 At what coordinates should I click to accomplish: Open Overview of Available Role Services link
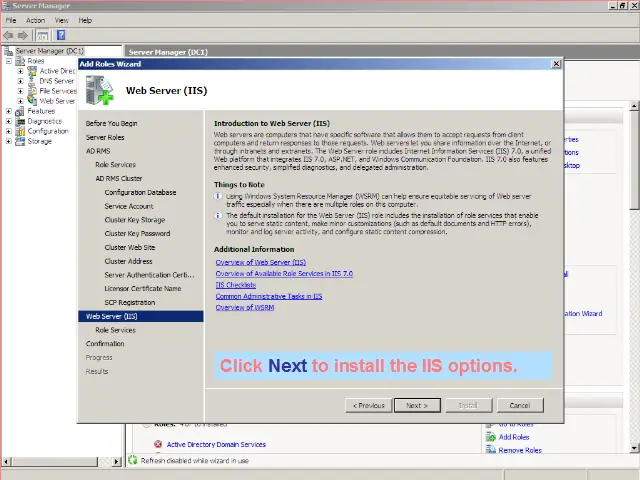pos(284,273)
